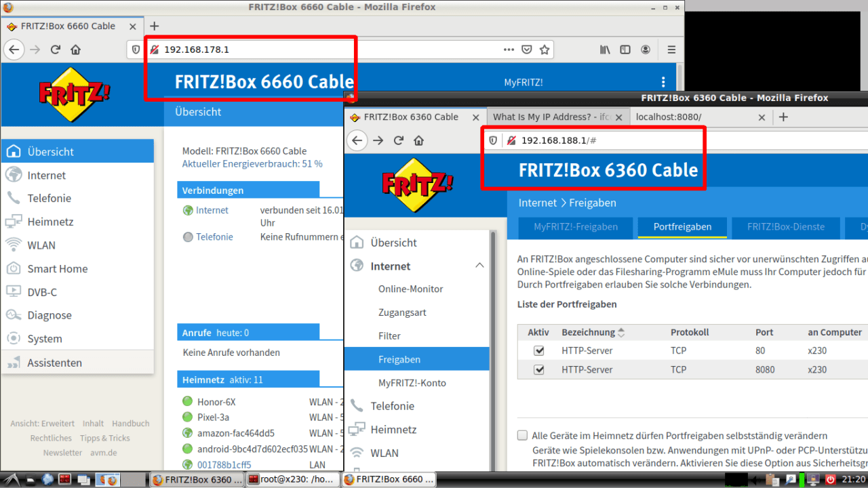The height and width of the screenshot is (488, 868).
Task: Open the Aktueller Energieverbrauch link
Action: (252, 164)
